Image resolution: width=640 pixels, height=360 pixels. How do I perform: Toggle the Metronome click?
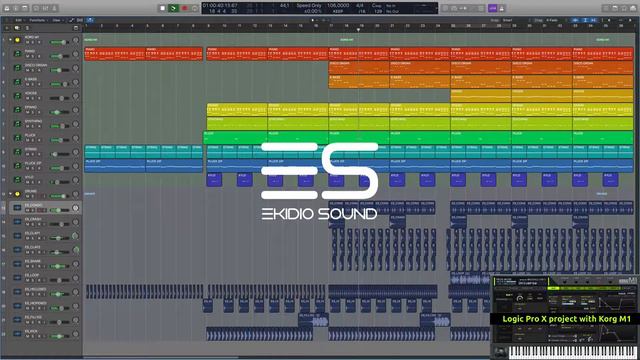pos(502,8)
